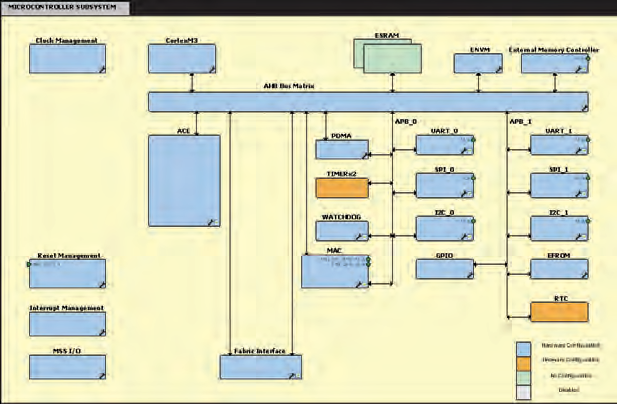
Task: Open the AHB Bus Matrix wrench icon
Action: point(583,107)
